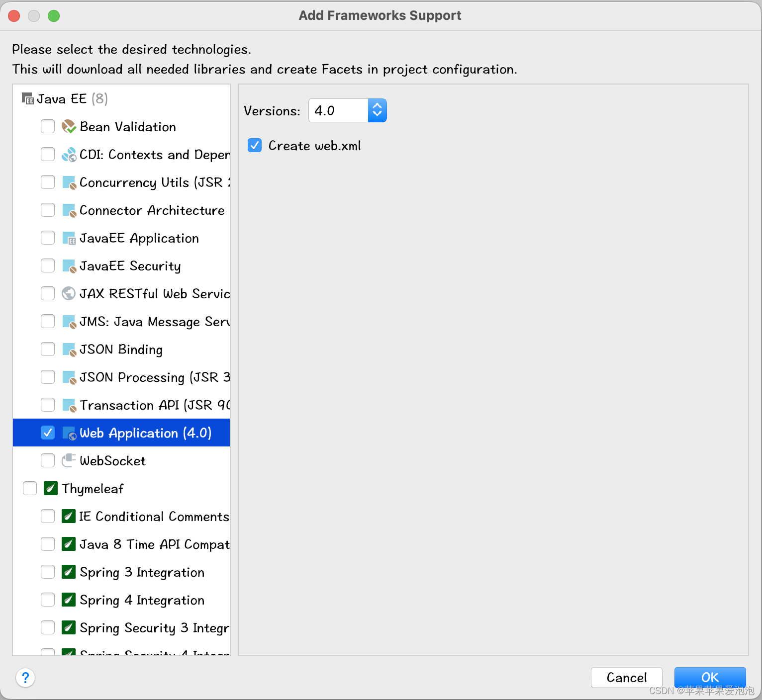
Task: Click the JSON Processing icon
Action: point(69,377)
